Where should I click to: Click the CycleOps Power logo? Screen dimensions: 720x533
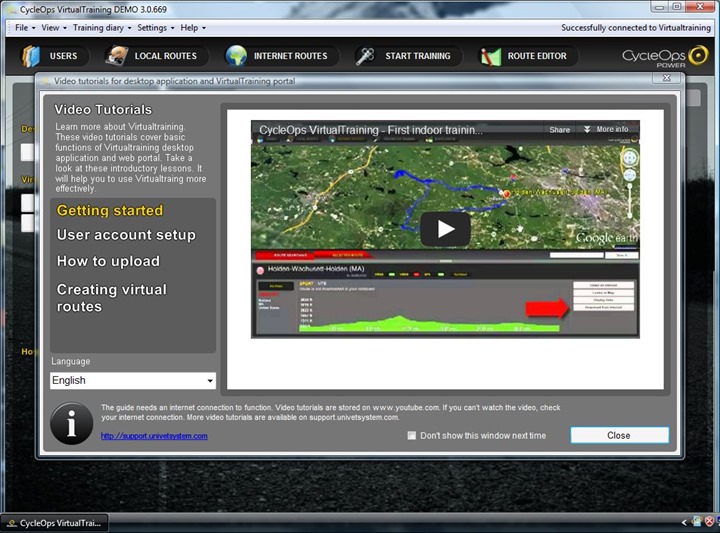(665, 56)
